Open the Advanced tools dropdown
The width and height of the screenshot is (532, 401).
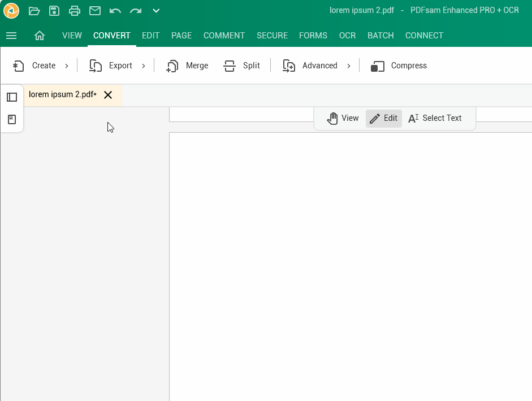tap(349, 66)
